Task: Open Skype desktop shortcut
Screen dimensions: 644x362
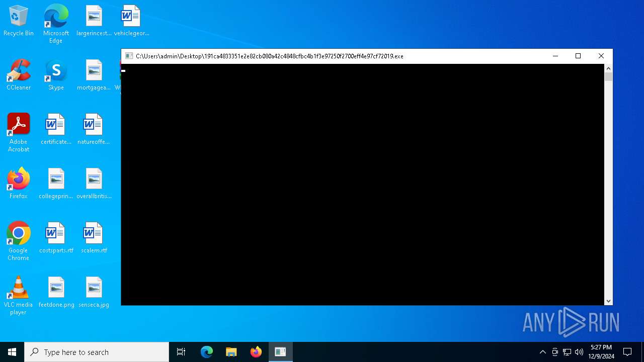Action: pyautogui.click(x=56, y=75)
